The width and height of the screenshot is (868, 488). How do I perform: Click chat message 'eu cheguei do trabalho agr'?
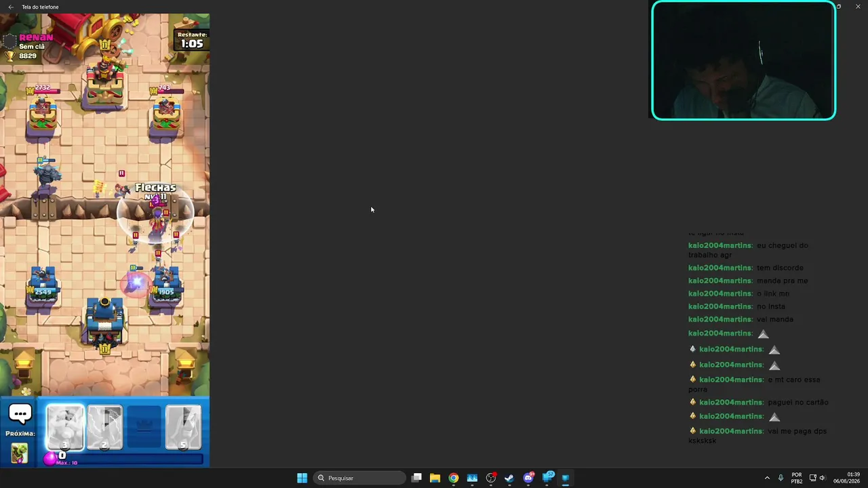(749, 250)
